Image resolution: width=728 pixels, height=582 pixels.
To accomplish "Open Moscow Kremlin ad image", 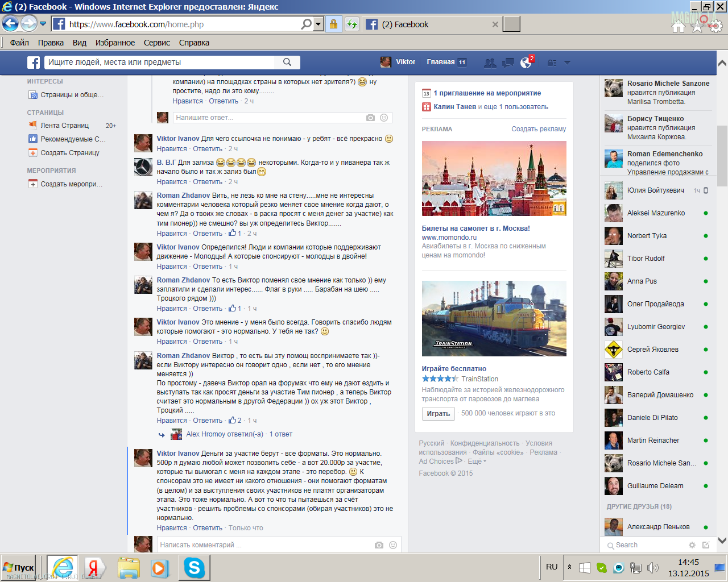I will 494,178.
